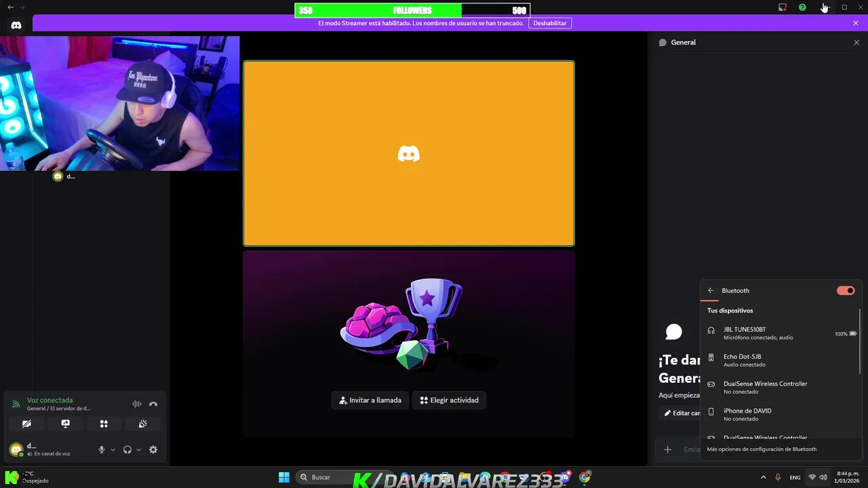
Task: Turn off the Bluetooth toggle switch
Action: [846, 290]
